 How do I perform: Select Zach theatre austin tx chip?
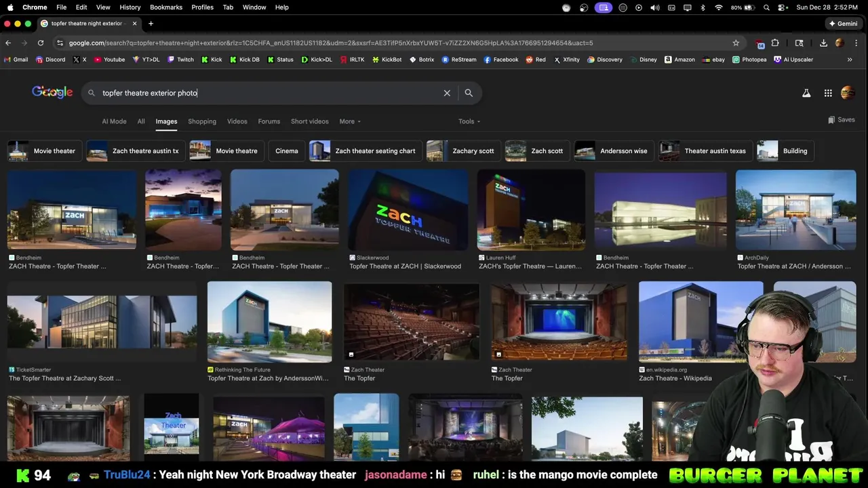click(136, 150)
